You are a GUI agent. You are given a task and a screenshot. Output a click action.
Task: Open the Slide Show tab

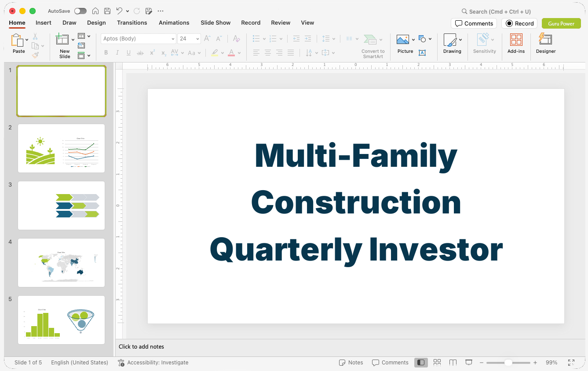point(215,23)
